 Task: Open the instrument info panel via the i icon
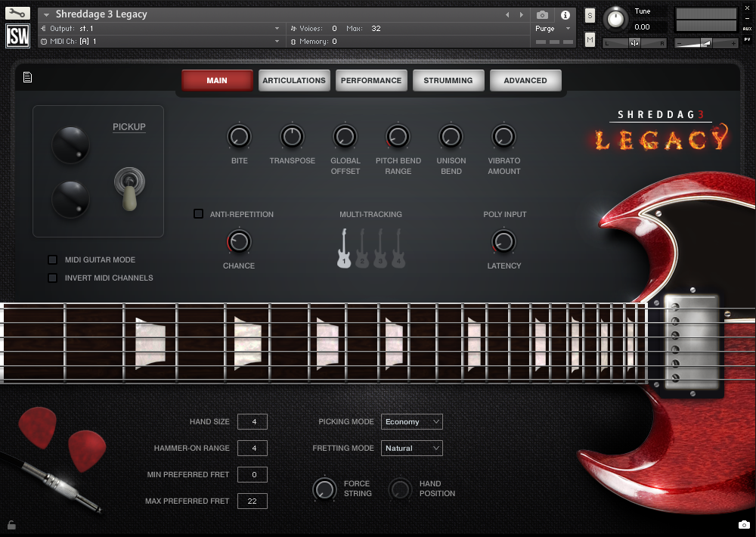coord(565,15)
